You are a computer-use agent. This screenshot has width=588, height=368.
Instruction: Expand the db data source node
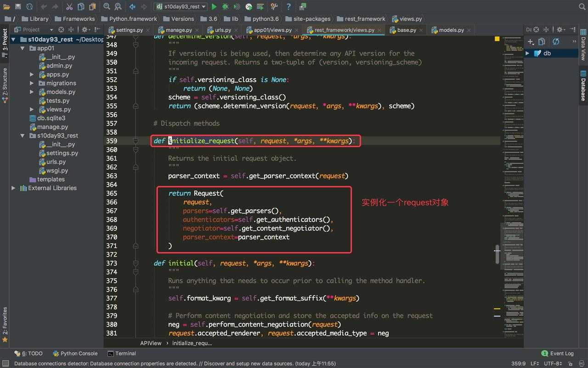527,53
